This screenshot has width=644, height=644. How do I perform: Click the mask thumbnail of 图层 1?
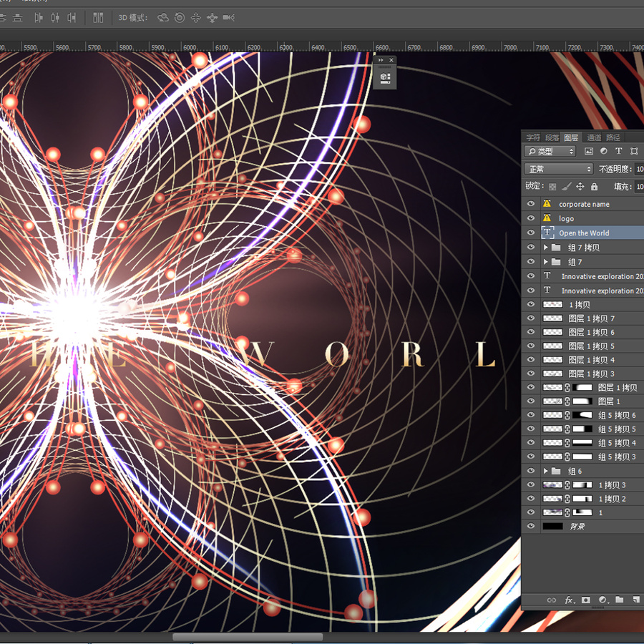coord(582,401)
